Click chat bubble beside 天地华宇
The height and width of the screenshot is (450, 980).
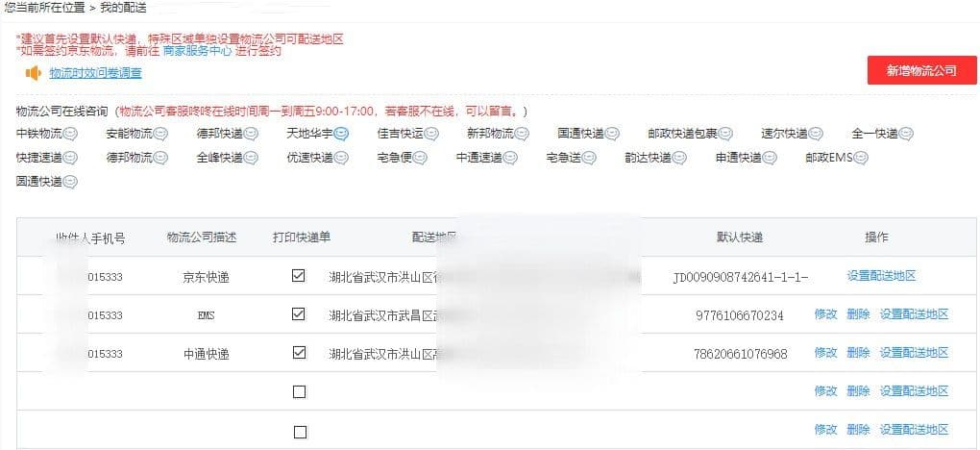click(341, 134)
